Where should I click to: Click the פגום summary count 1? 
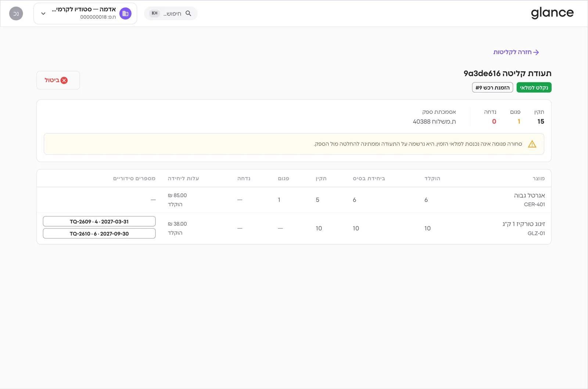point(519,122)
